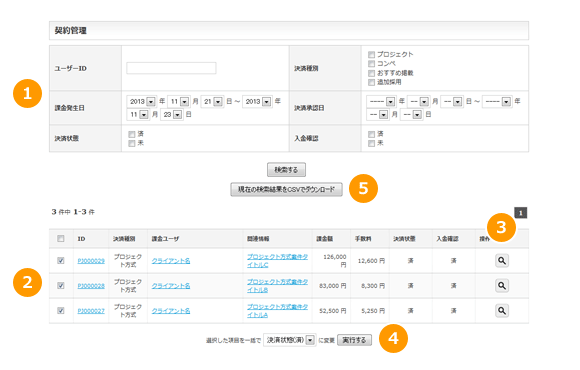Expand the bulk change status dropdown
The width and height of the screenshot is (580, 370).
tap(290, 340)
